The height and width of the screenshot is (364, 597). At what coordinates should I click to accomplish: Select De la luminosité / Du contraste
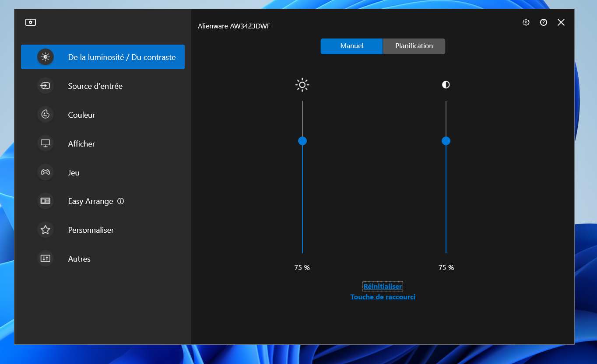point(103,57)
